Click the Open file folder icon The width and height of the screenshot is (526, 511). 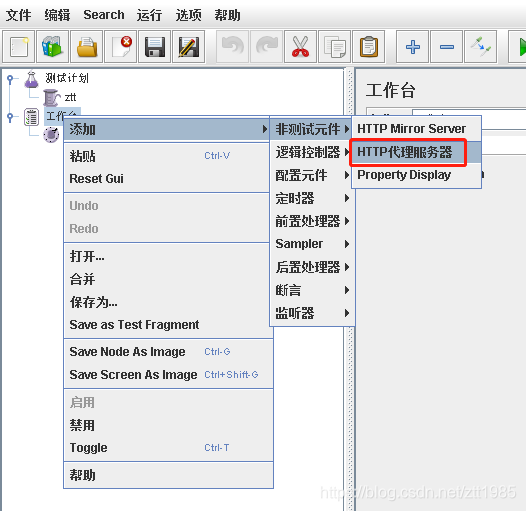[87, 47]
